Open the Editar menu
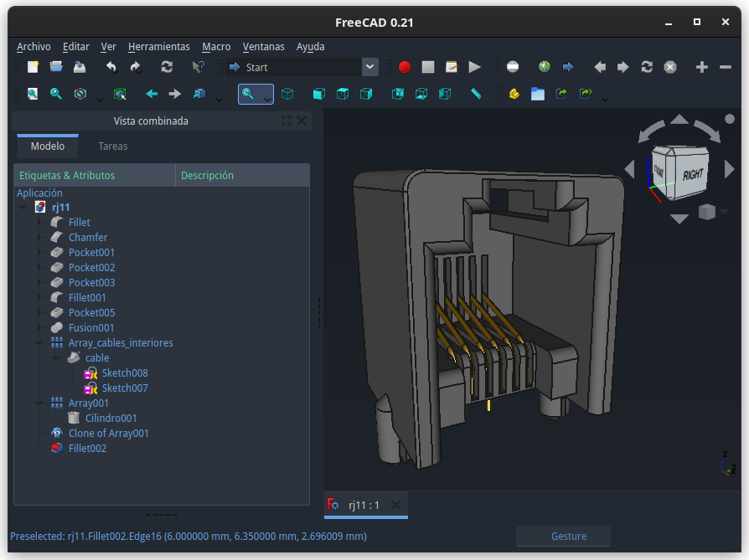Screen dimensions: 749x560 (76, 47)
